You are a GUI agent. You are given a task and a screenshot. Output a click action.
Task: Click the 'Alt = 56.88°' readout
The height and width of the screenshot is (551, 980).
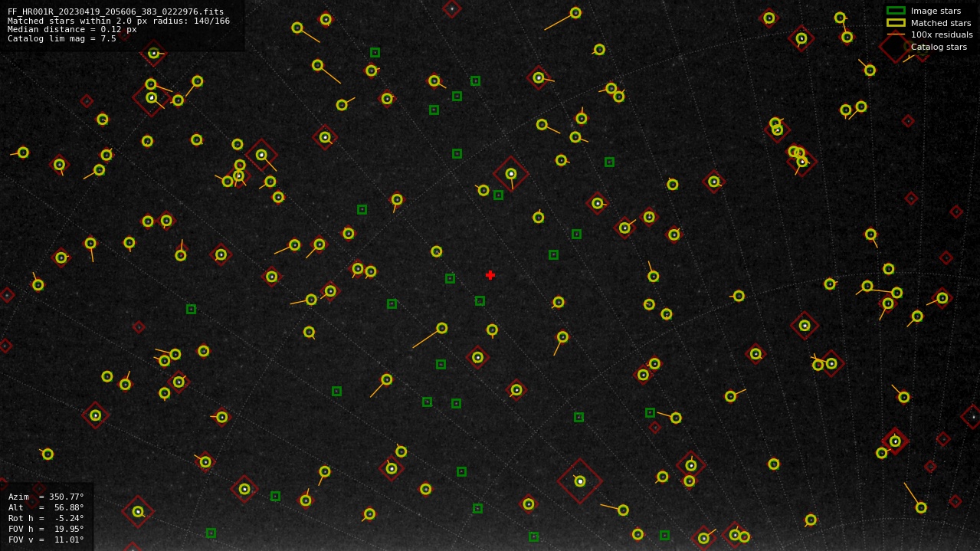[46, 507]
